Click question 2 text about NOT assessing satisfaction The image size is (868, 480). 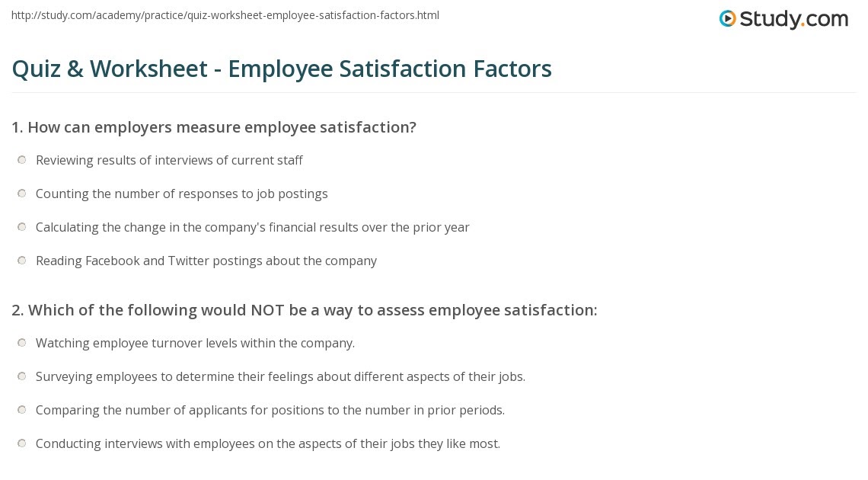point(305,310)
